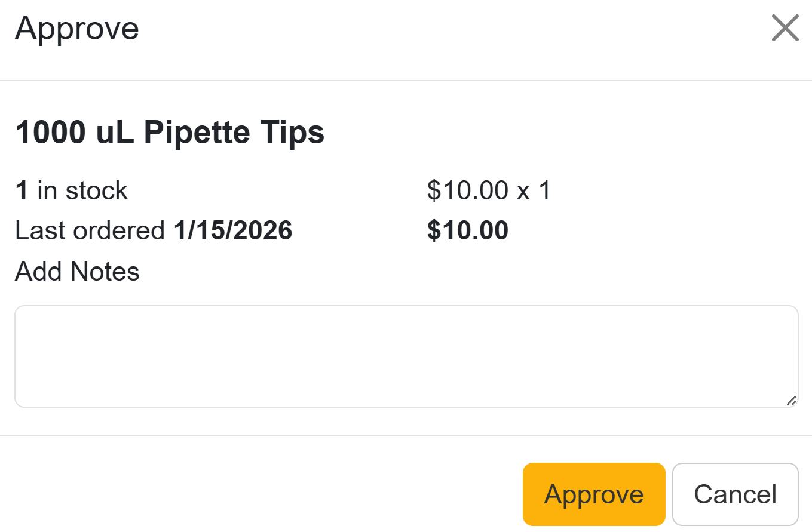Viewport: 812px width, 532px height.
Task: Close the Approve dialog with the X
Action: (785, 28)
